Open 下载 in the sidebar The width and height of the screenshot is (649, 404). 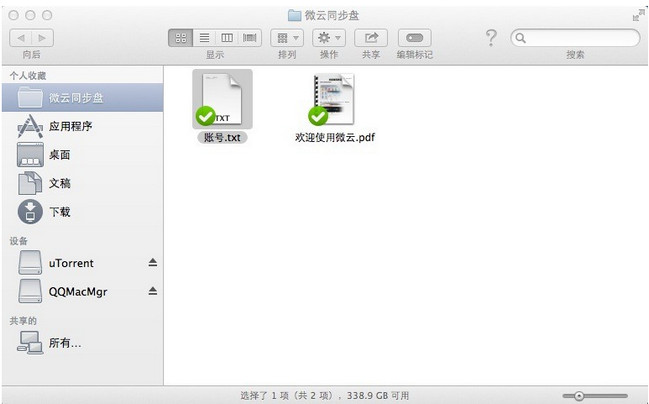click(82, 212)
